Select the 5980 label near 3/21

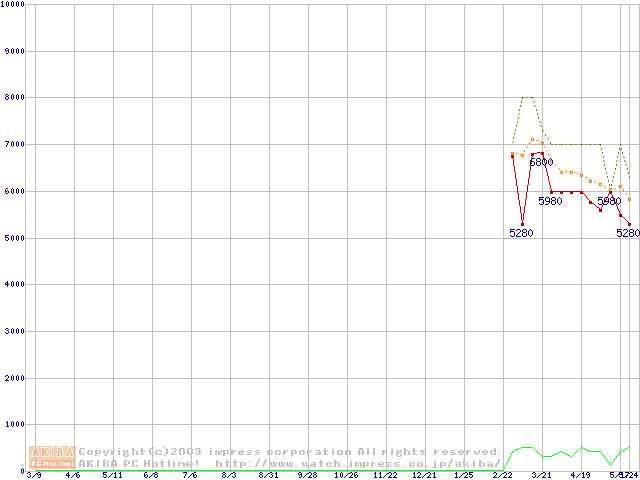click(x=550, y=201)
